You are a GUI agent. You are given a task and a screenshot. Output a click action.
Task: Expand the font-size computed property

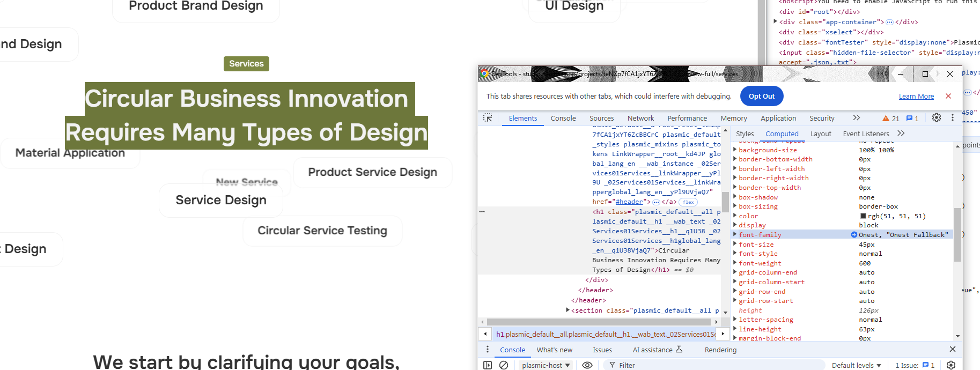point(735,245)
